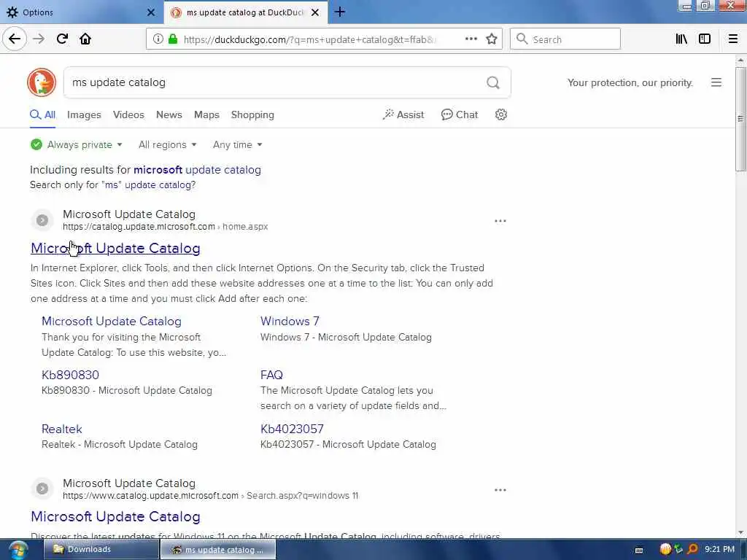Screen dimensions: 747x560
Task: Open more options for second catalog result
Action: click(x=500, y=490)
